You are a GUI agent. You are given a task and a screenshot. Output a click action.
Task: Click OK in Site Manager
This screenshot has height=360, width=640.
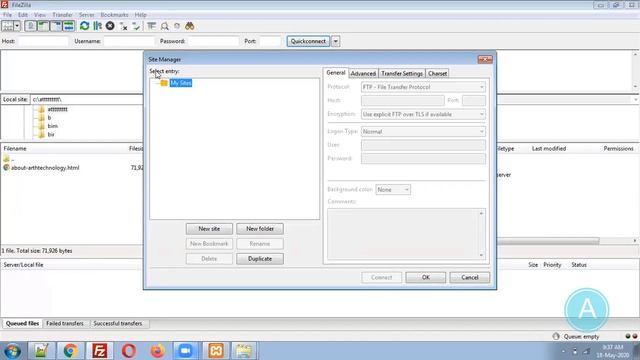(x=426, y=278)
